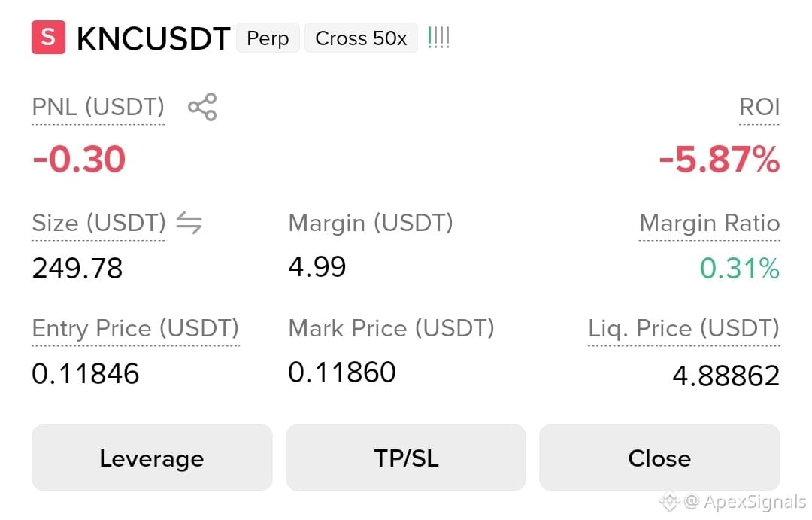Close the KNCUSDT position

click(x=659, y=458)
